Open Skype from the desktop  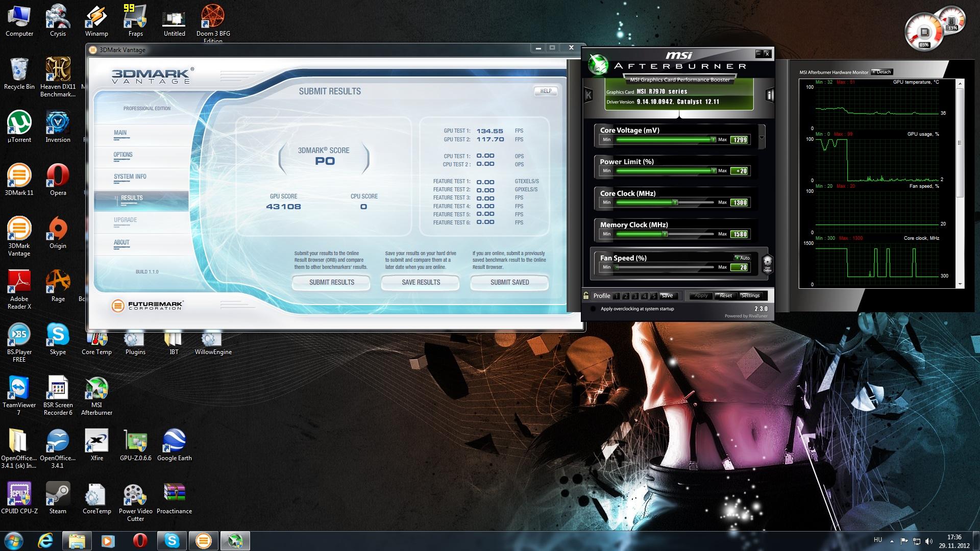click(x=58, y=339)
